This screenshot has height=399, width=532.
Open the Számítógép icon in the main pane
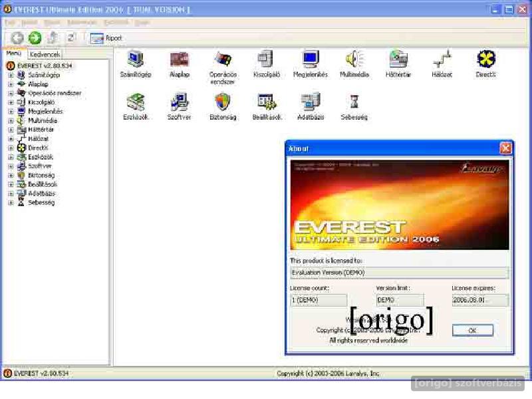click(136, 64)
